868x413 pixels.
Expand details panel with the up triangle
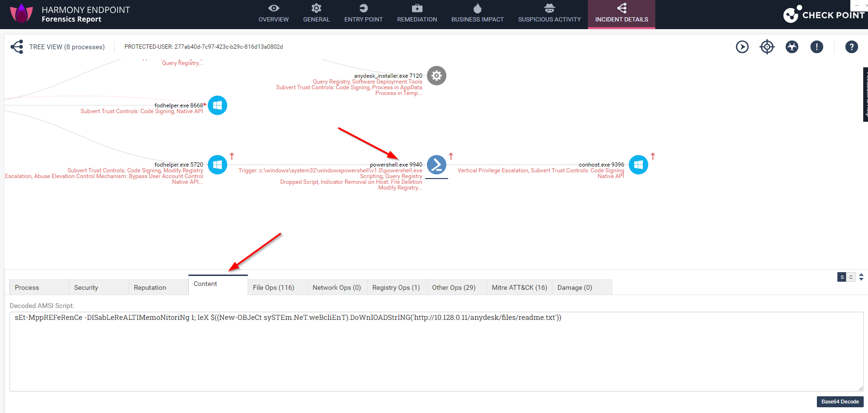pyautogui.click(x=861, y=275)
